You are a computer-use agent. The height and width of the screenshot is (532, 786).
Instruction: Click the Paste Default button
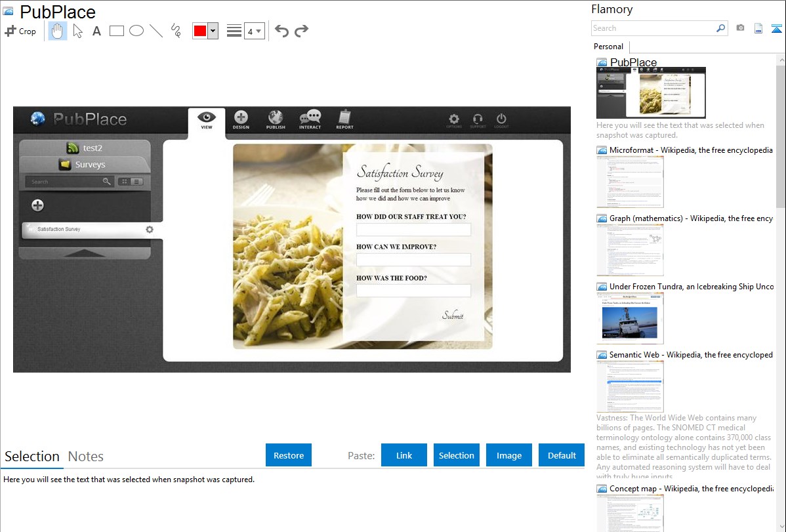tap(562, 455)
